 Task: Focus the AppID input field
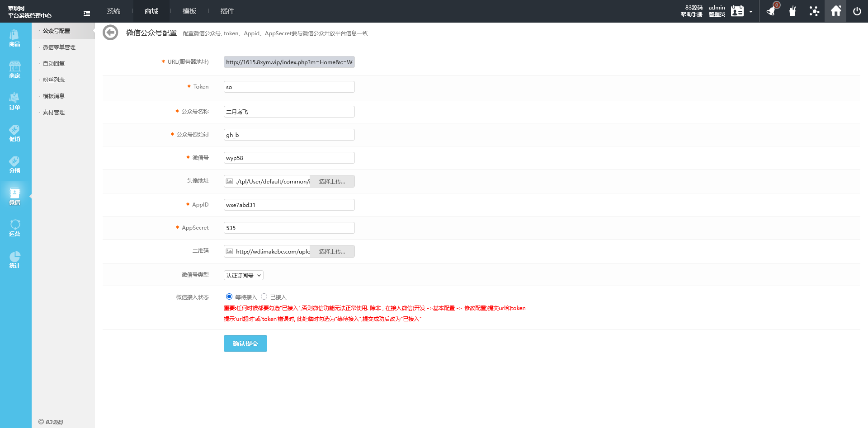289,205
